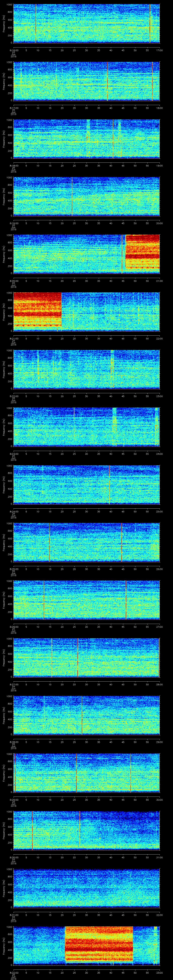Open the spectrogram panel starting at 8:22:00
Image resolution: width=173 pixels, height=980 pixels.
tap(86, 369)
